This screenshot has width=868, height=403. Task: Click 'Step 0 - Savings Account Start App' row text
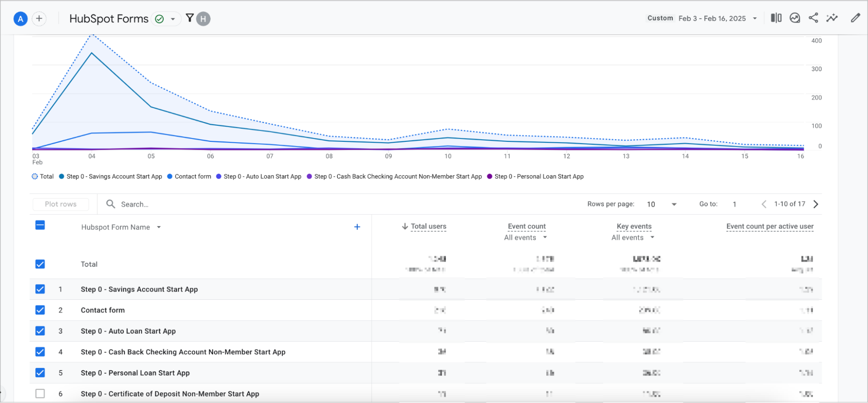point(139,289)
